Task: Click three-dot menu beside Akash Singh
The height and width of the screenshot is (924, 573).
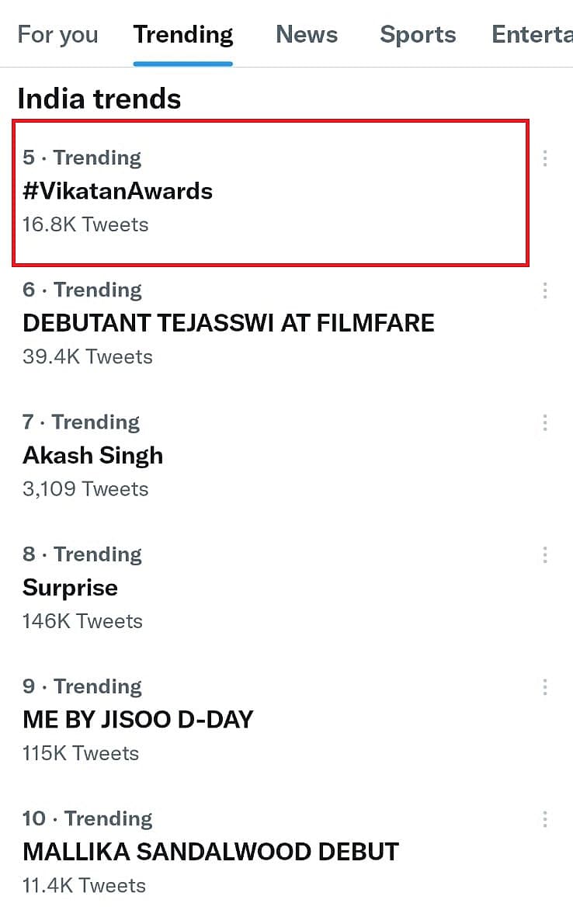Action: [545, 422]
